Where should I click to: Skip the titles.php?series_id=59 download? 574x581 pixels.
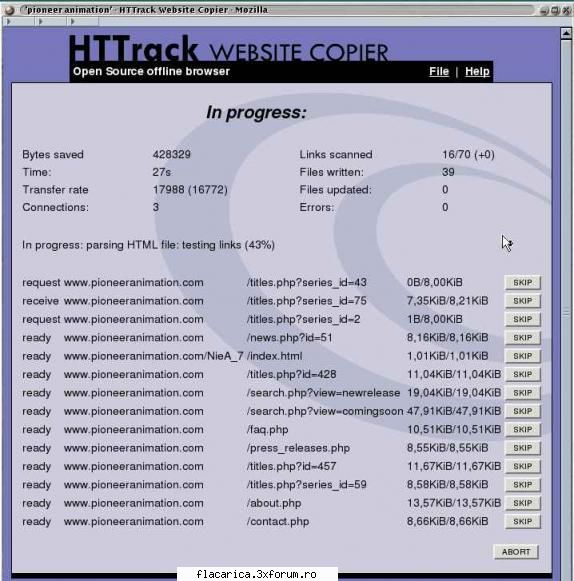522,485
